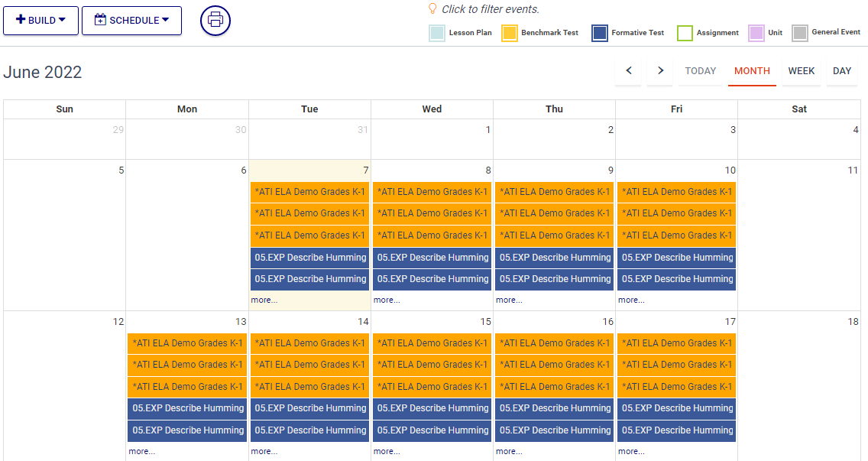Expand more events on June 16
Viewport: 868px width, 461px height.
point(509,451)
